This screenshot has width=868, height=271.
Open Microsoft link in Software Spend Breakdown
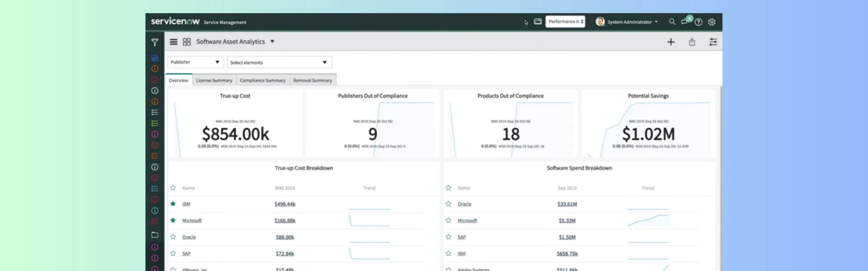point(467,221)
